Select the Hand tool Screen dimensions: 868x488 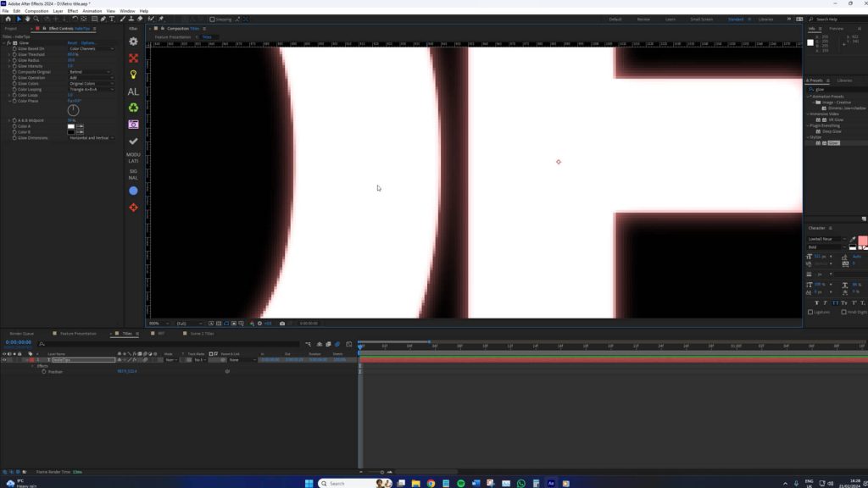pos(27,19)
